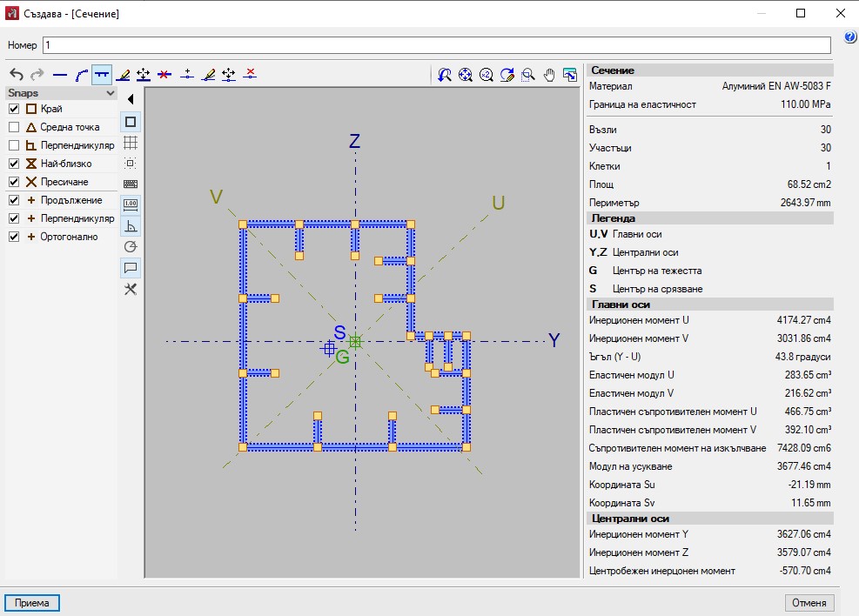Move node with arrows-over-point tool
The height and width of the screenshot is (616, 859).
228,75
